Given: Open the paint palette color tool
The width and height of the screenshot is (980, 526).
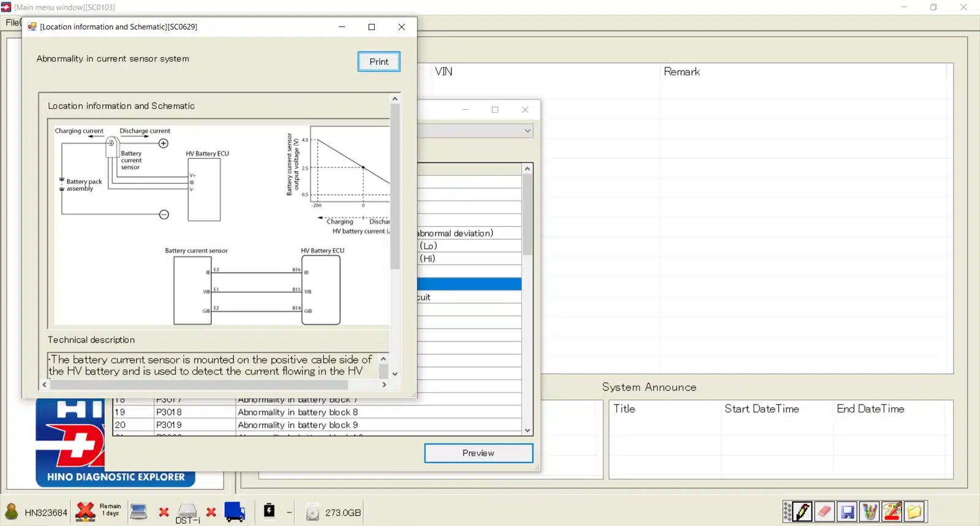Looking at the screenshot, I should pos(892,511).
